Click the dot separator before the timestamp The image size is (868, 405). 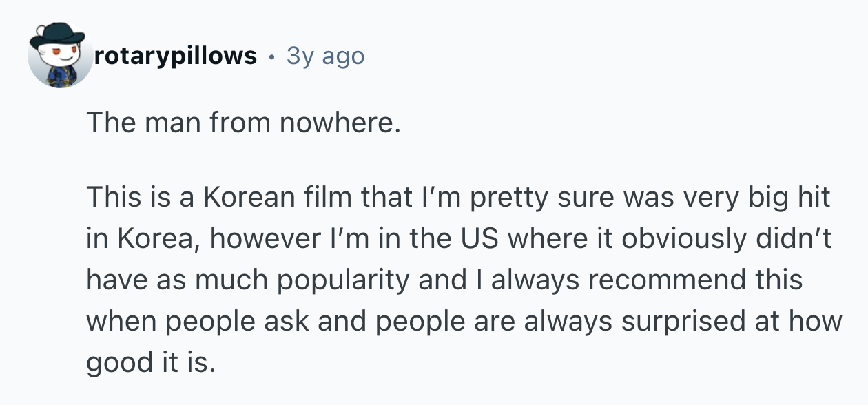pos(271,56)
